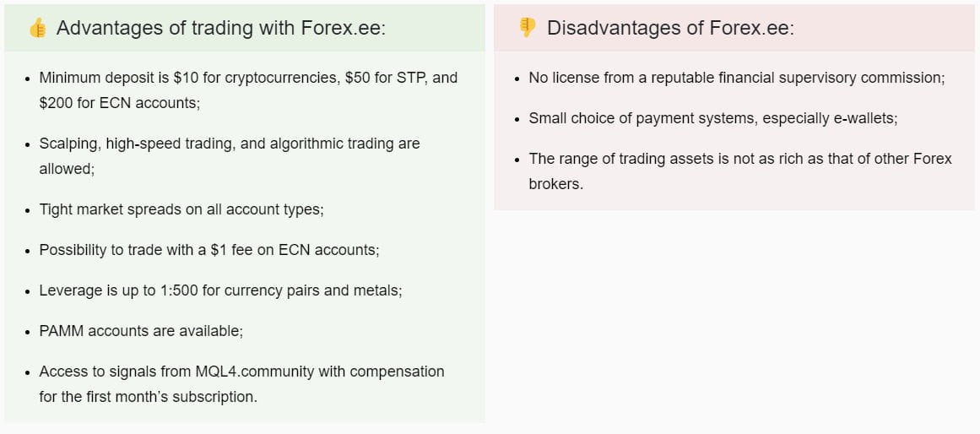Viewport: 980px width, 434px height.
Task: Click the thumbs-down icon beside Disadvantages
Action: coord(528,28)
